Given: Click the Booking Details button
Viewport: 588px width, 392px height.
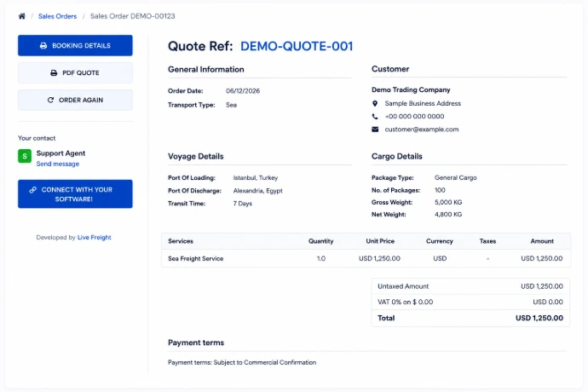Looking at the screenshot, I should [x=75, y=45].
